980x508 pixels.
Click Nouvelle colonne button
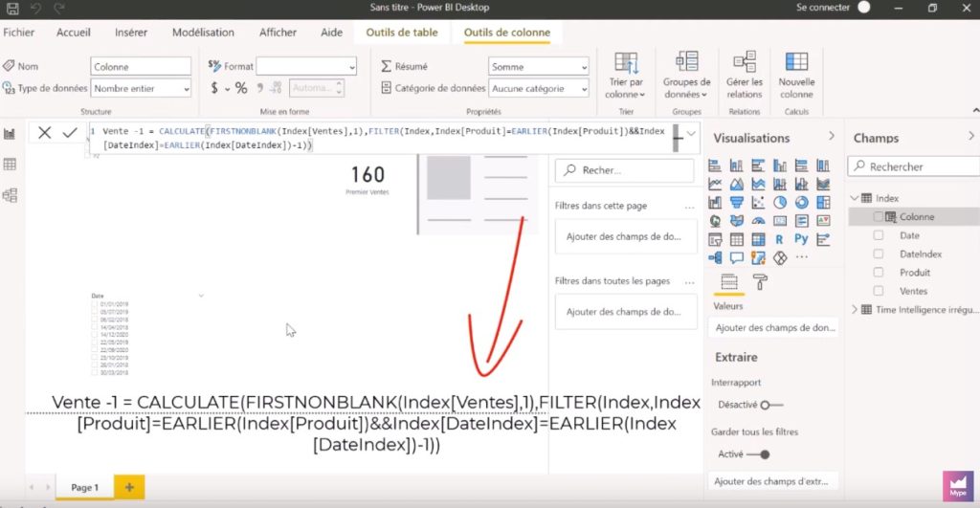click(x=796, y=76)
